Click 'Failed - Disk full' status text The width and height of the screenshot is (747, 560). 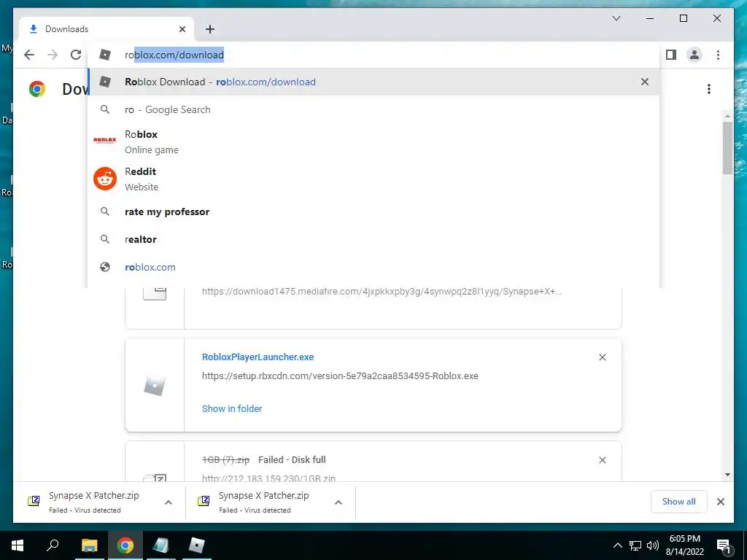tap(292, 460)
